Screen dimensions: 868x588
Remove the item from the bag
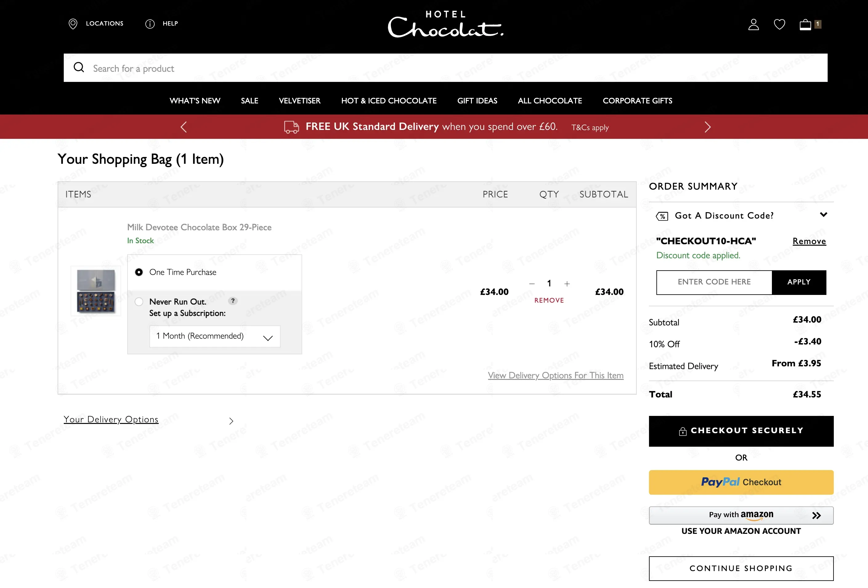(549, 300)
